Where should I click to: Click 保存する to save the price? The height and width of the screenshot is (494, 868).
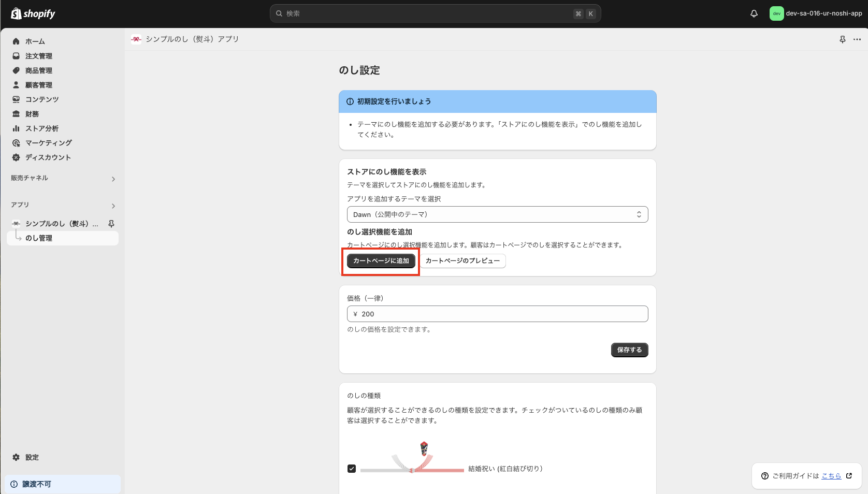pos(629,350)
